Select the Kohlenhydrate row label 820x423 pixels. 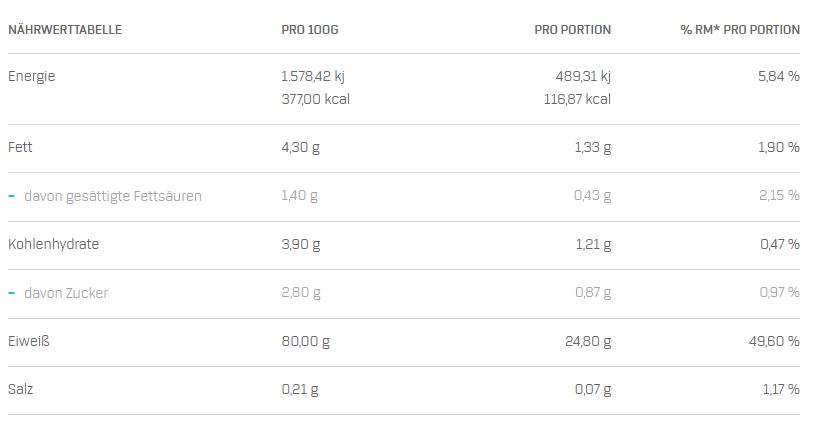54,244
